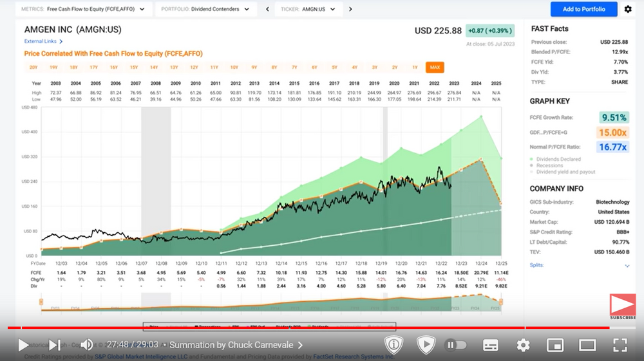Click the play shield icon

pos(426,345)
